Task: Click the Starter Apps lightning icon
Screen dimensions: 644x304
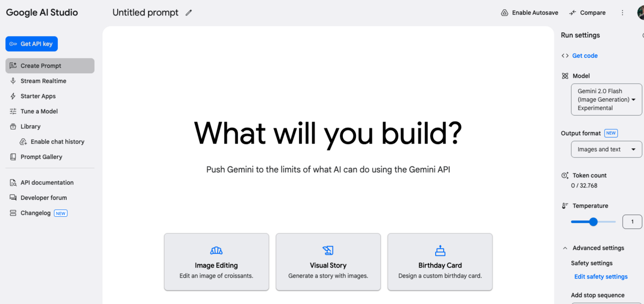Action: pyautogui.click(x=13, y=96)
